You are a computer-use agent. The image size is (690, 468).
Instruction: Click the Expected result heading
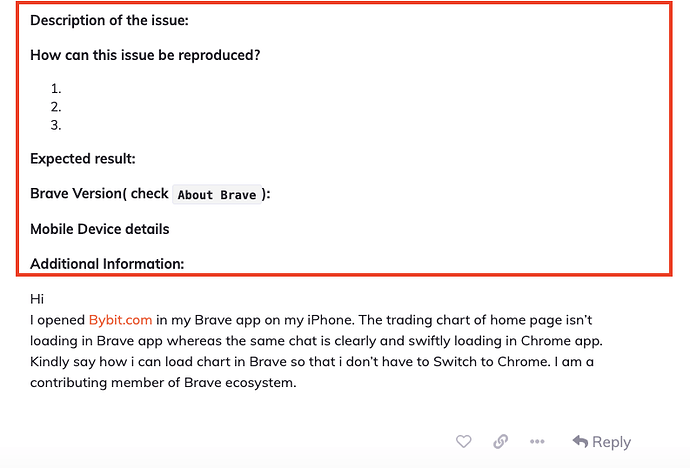83,158
